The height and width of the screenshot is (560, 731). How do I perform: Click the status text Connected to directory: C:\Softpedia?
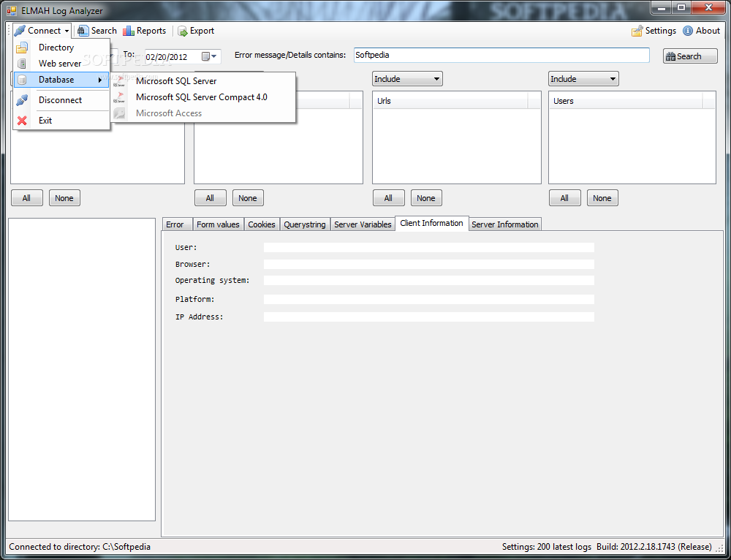(80, 547)
